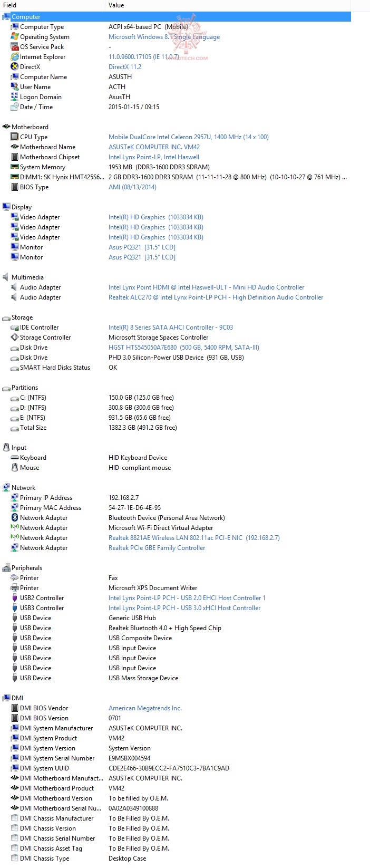Click the DirectX icon

click(x=15, y=67)
